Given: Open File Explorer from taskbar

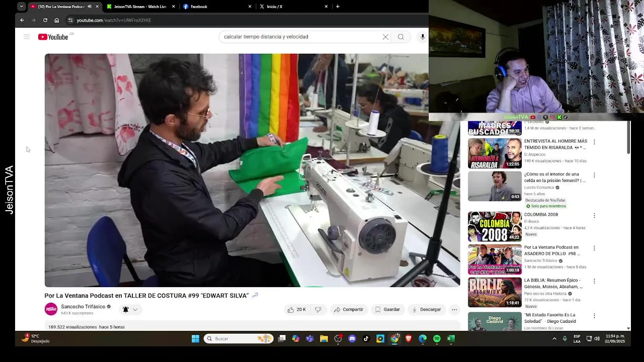Looking at the screenshot, I should [324, 339].
